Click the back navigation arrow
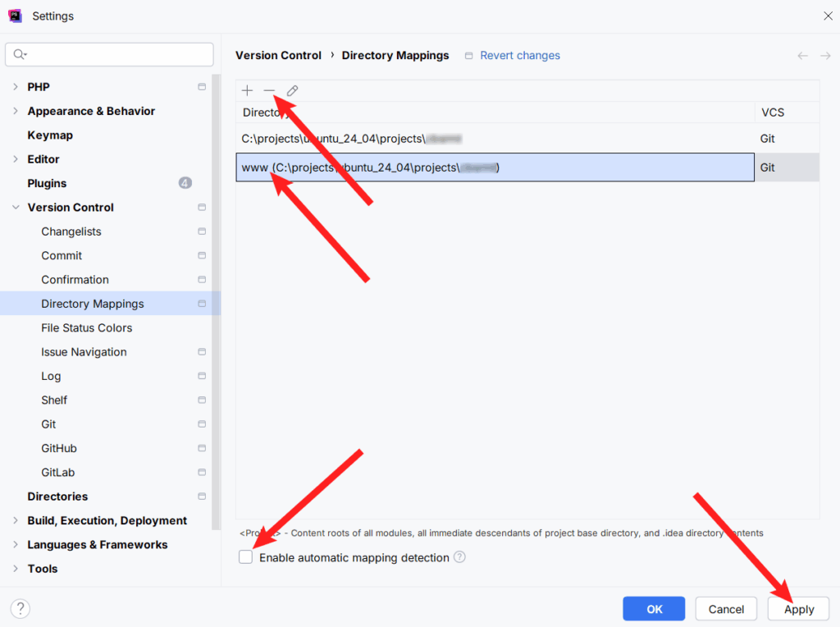Viewport: 840px width, 627px height. pos(802,56)
